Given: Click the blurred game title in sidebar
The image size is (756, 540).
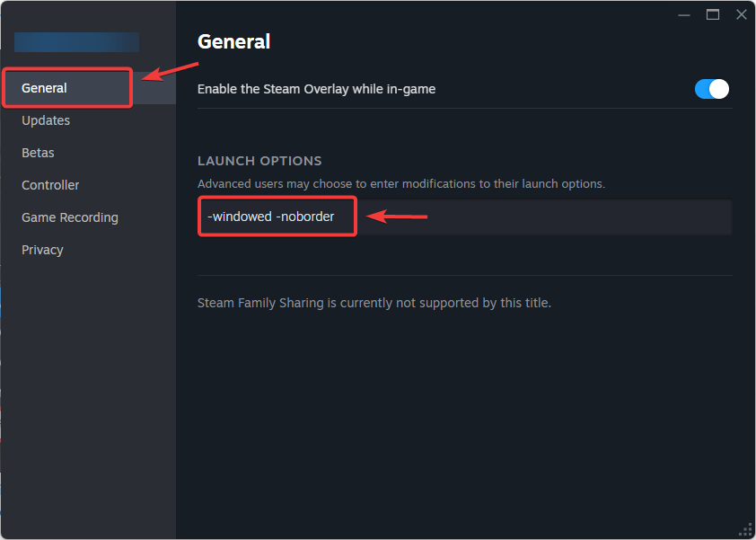Looking at the screenshot, I should coord(76,42).
